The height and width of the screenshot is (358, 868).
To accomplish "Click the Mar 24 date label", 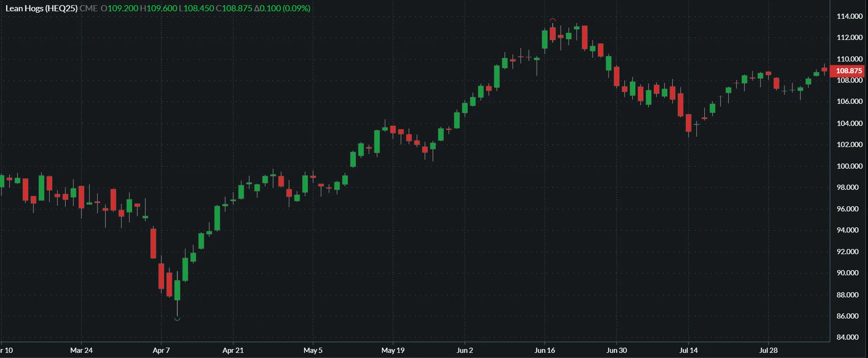I will [81, 350].
